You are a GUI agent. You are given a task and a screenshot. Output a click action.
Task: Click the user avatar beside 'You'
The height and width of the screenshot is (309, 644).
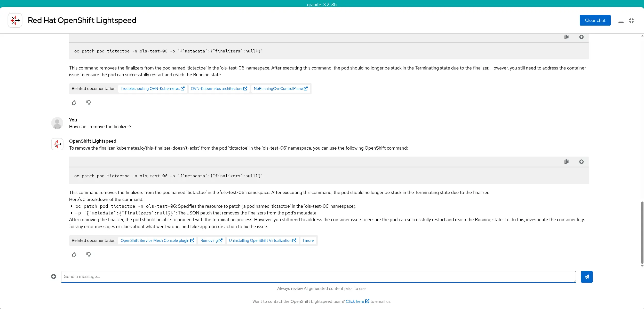click(x=57, y=123)
